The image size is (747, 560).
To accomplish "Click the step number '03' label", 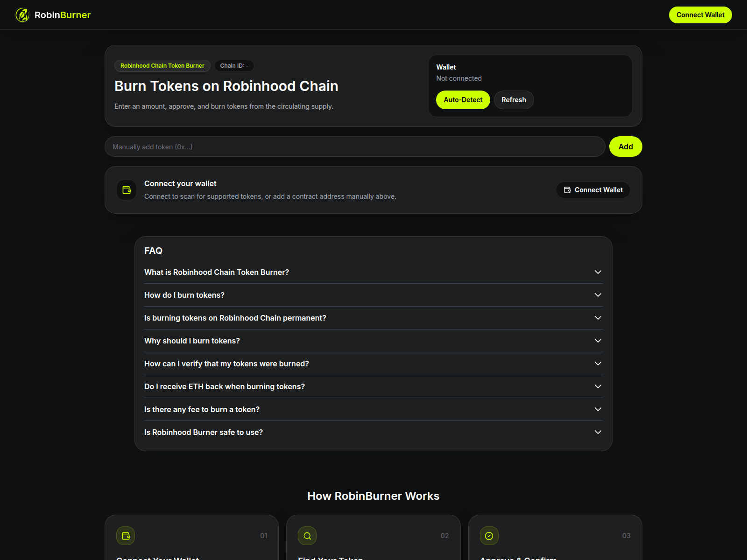I will (627, 536).
